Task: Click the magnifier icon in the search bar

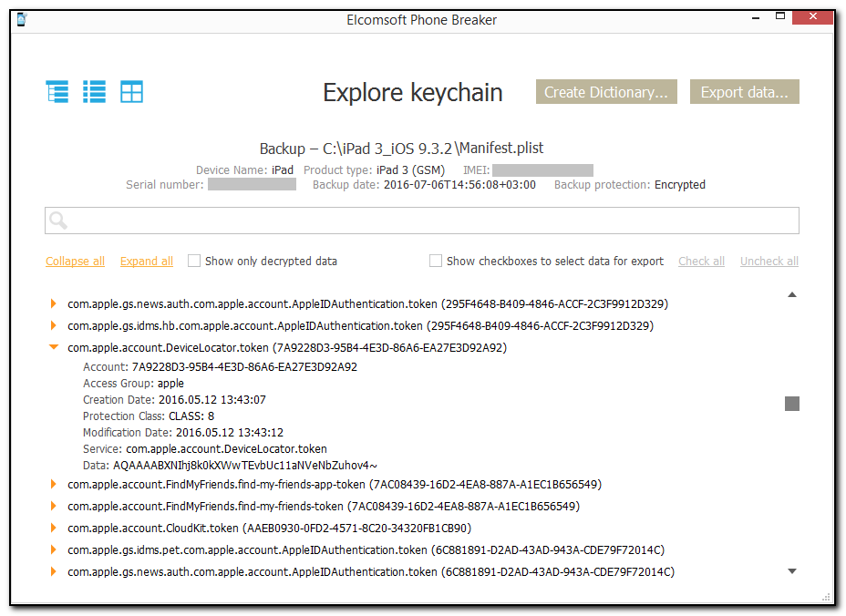Action: pos(57,220)
